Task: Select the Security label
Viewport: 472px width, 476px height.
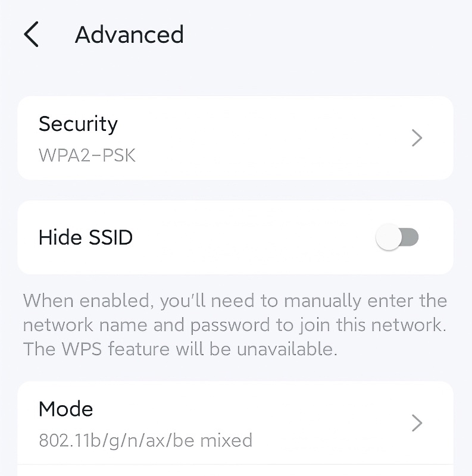Action: (x=78, y=124)
